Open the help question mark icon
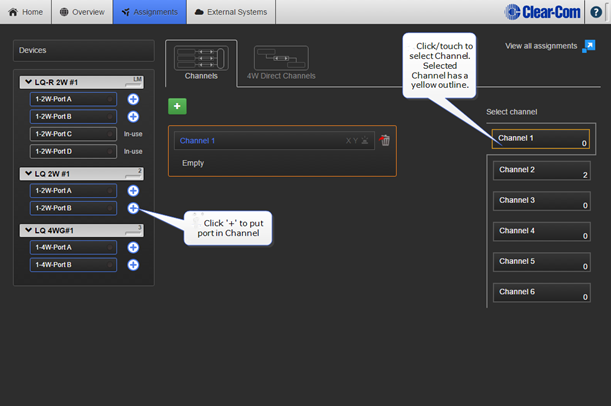The height and width of the screenshot is (406, 611). point(596,12)
